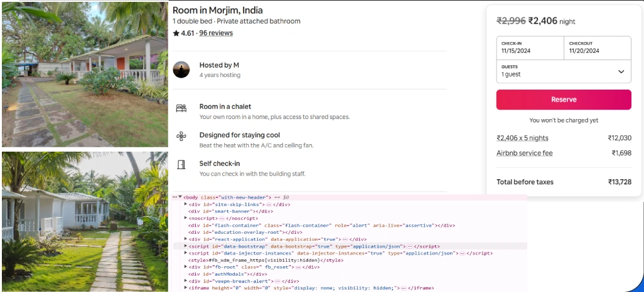Open host M's profile avatar
The width and height of the screenshot is (644, 292).
(x=181, y=70)
